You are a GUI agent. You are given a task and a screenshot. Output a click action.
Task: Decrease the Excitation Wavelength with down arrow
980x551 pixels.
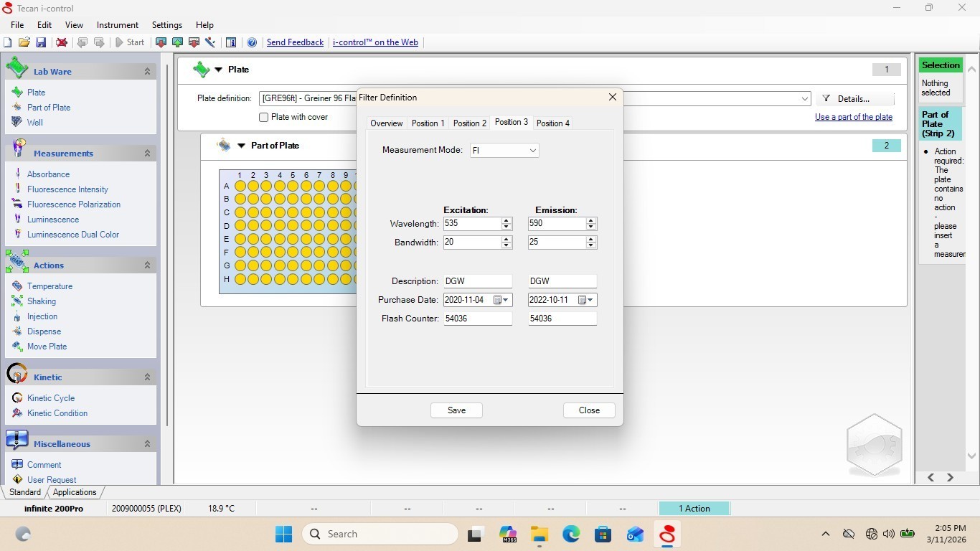click(507, 227)
